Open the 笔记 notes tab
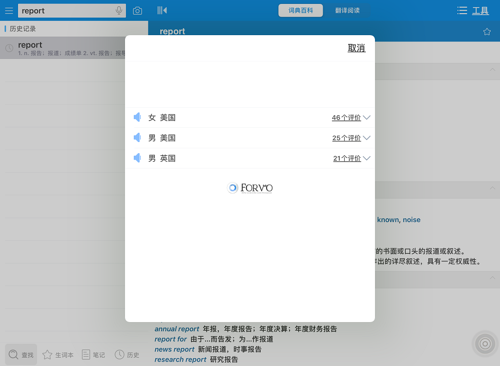This screenshot has width=500, height=366. click(x=93, y=355)
